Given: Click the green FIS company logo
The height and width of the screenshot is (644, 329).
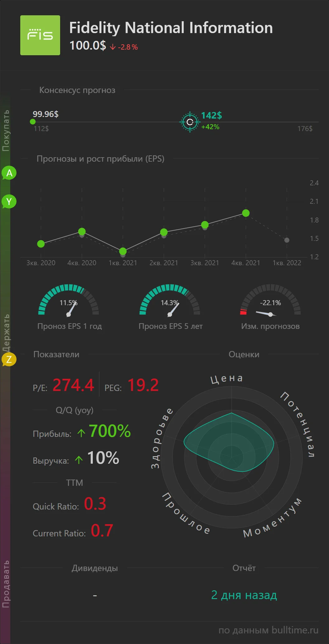Looking at the screenshot, I should click(40, 35).
